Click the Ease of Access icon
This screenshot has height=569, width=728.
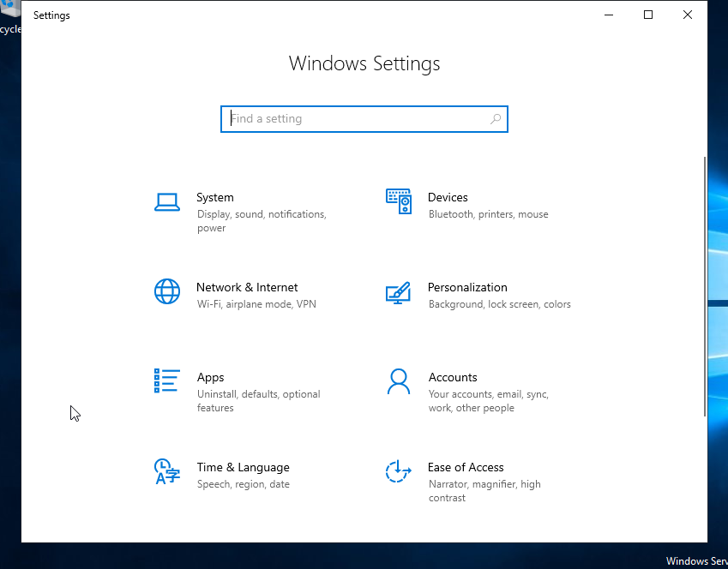399,471
